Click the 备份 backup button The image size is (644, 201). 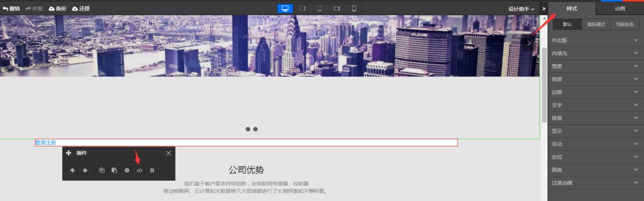(x=57, y=9)
